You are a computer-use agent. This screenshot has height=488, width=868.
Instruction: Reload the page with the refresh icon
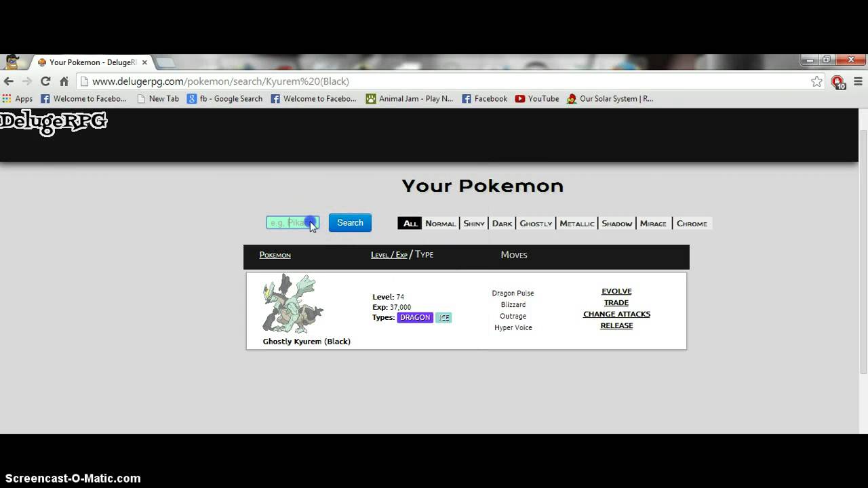[x=45, y=81]
